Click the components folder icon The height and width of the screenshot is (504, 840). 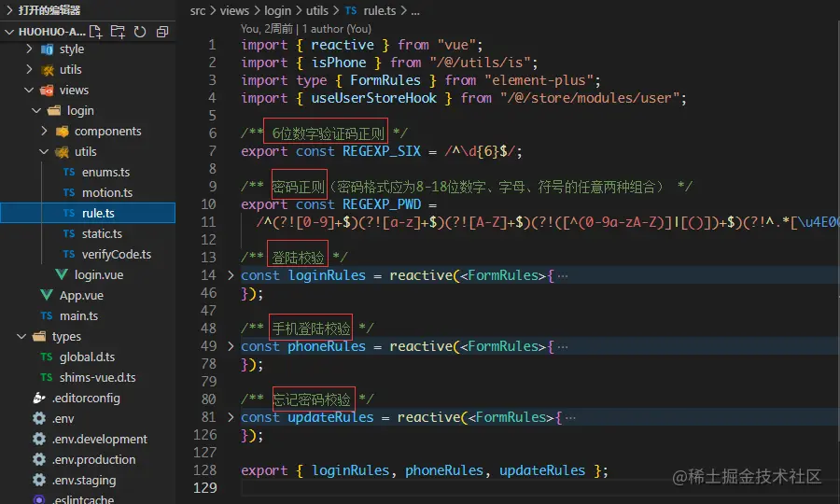tap(63, 132)
